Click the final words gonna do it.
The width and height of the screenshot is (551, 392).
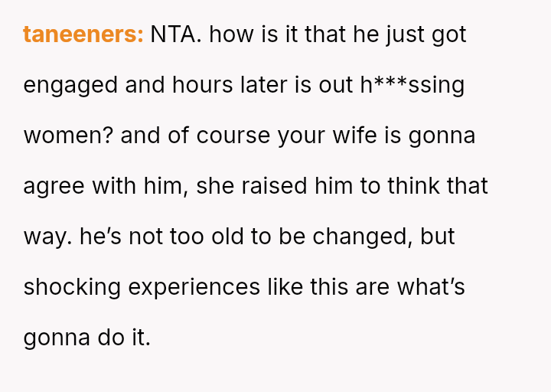pos(86,338)
